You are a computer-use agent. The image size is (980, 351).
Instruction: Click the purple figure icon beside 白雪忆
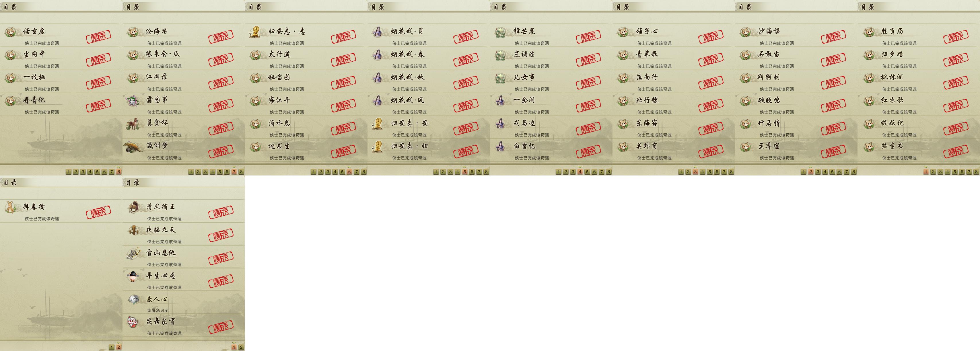[500, 147]
